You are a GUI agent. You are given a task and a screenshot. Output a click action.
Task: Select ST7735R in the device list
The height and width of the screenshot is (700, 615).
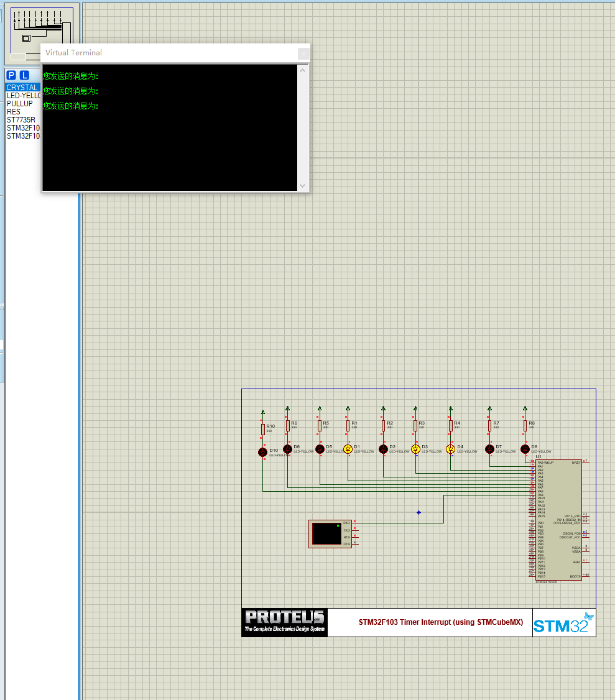tap(23, 119)
